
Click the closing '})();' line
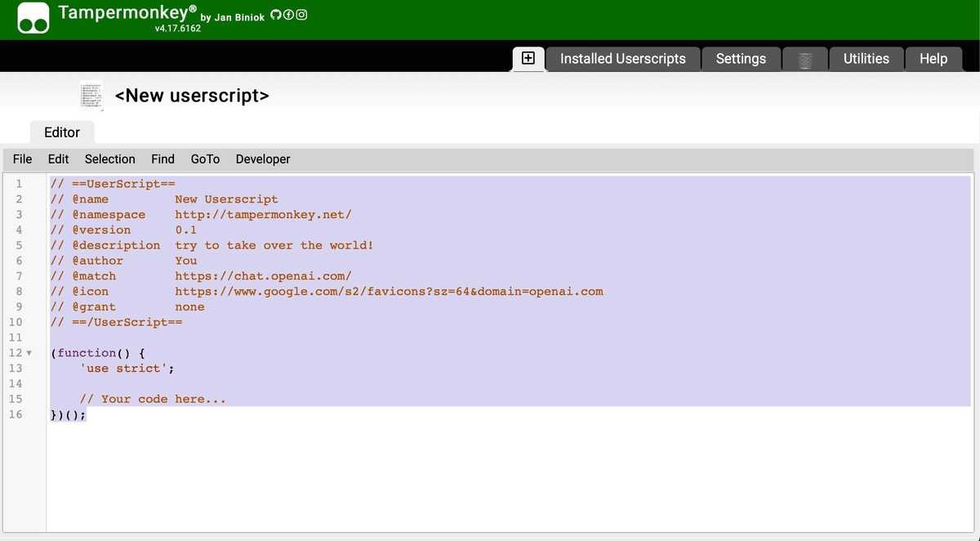click(x=69, y=414)
